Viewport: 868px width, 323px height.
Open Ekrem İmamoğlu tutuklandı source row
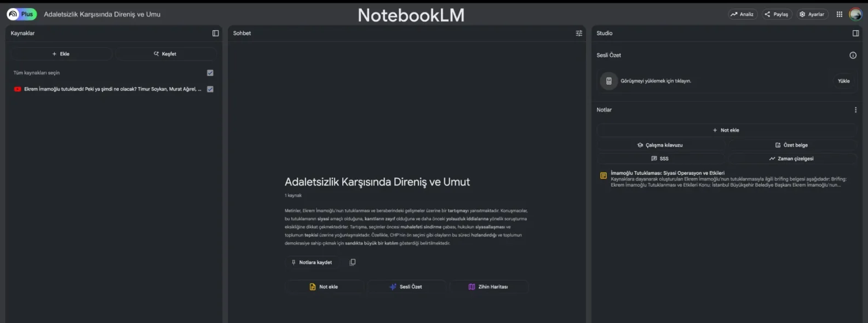click(x=113, y=89)
